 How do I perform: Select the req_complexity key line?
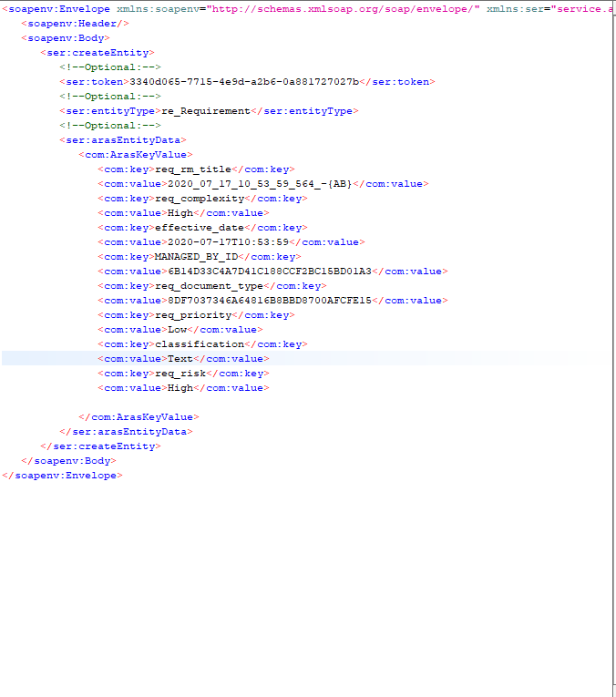[x=200, y=199]
